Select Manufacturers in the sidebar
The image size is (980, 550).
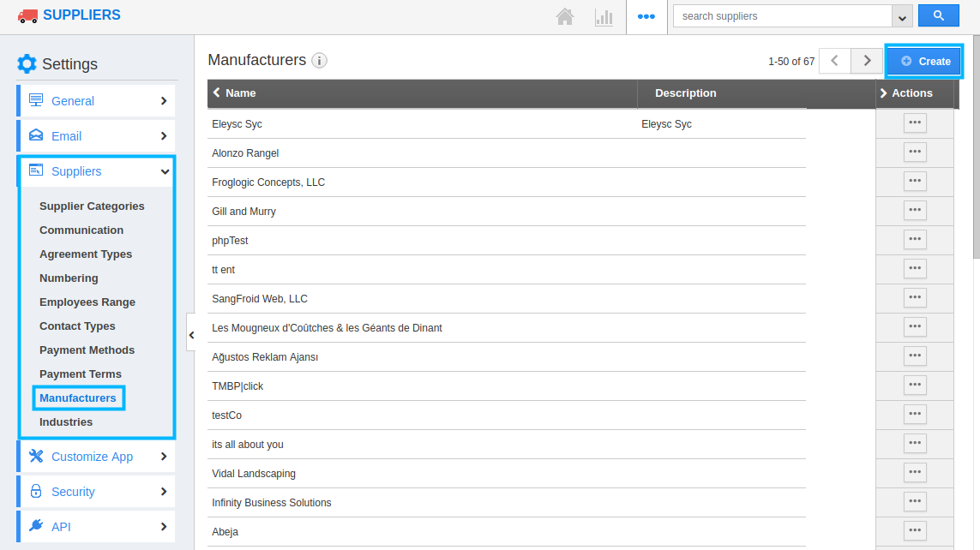click(77, 398)
